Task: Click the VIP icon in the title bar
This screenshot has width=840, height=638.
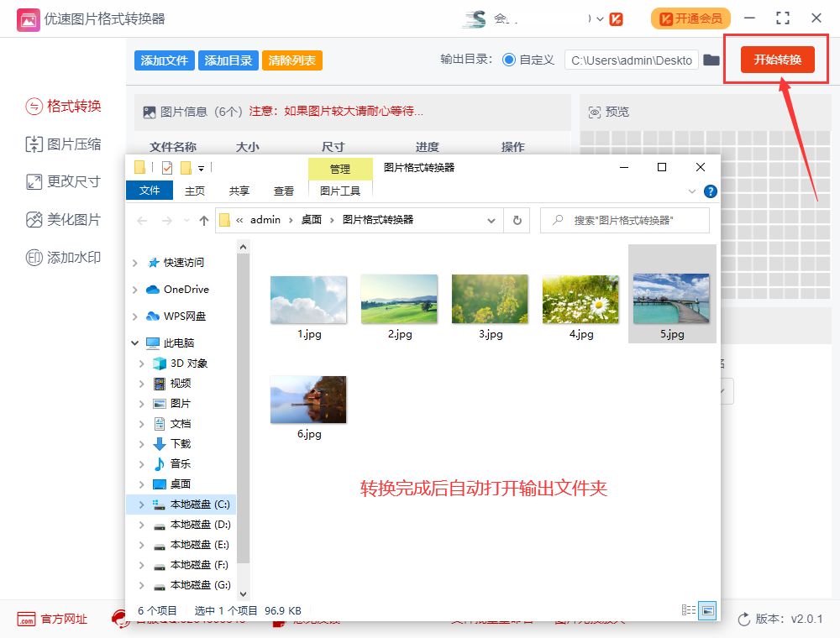Action: (x=617, y=18)
